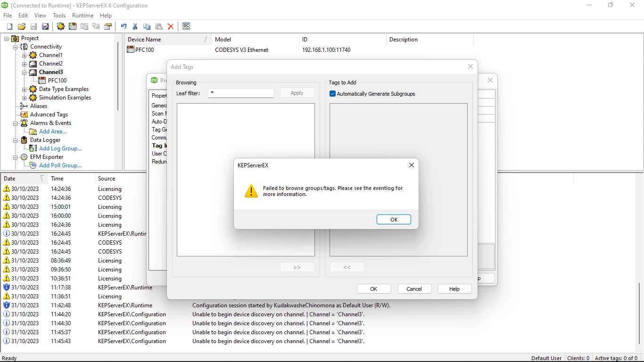
Task: Click the New Tag Group toolbar icon
Action: [84, 26]
